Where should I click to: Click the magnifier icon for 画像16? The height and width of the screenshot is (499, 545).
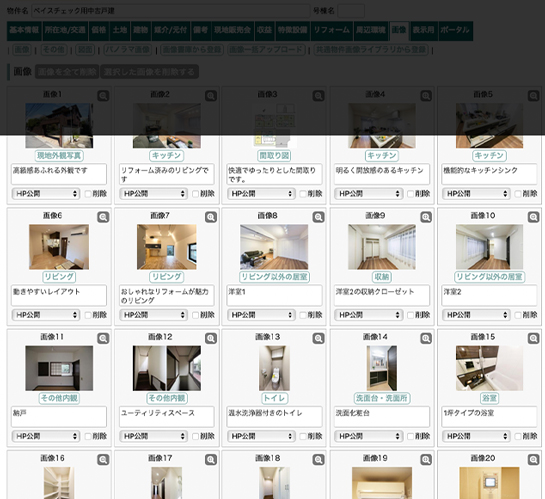pos(103,460)
